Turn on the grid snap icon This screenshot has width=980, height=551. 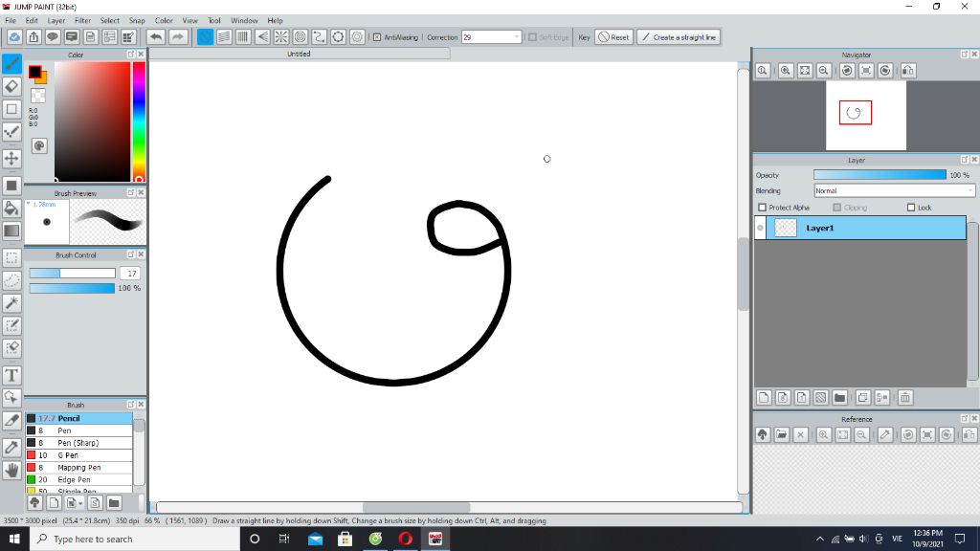pos(243,37)
